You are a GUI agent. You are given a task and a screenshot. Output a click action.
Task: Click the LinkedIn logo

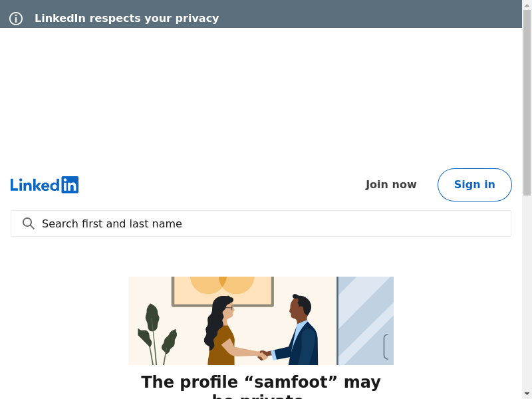(45, 185)
